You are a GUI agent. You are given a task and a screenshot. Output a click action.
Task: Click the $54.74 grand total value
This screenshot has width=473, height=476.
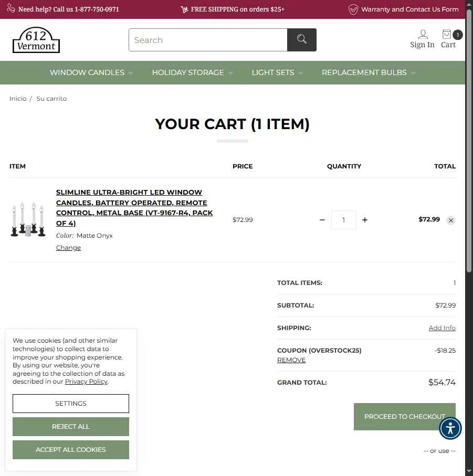[442, 382]
